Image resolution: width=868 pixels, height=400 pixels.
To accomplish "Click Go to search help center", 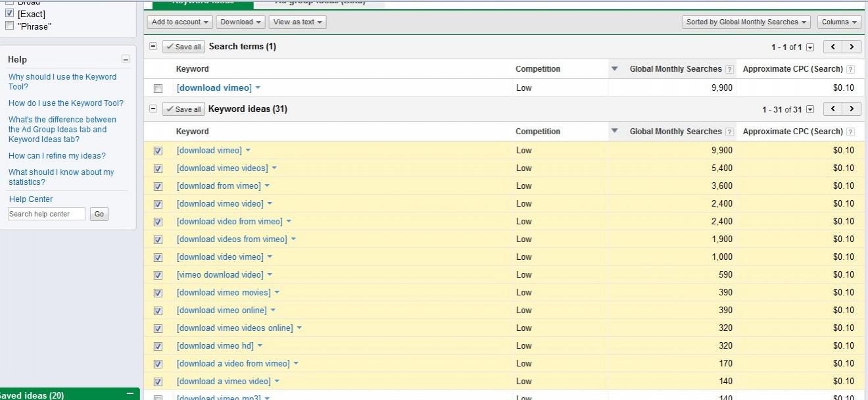I will [99, 214].
